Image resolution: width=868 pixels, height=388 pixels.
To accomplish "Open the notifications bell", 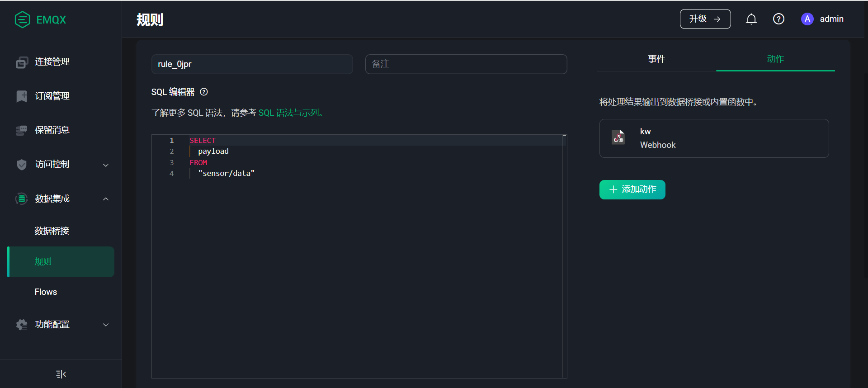I will (751, 19).
